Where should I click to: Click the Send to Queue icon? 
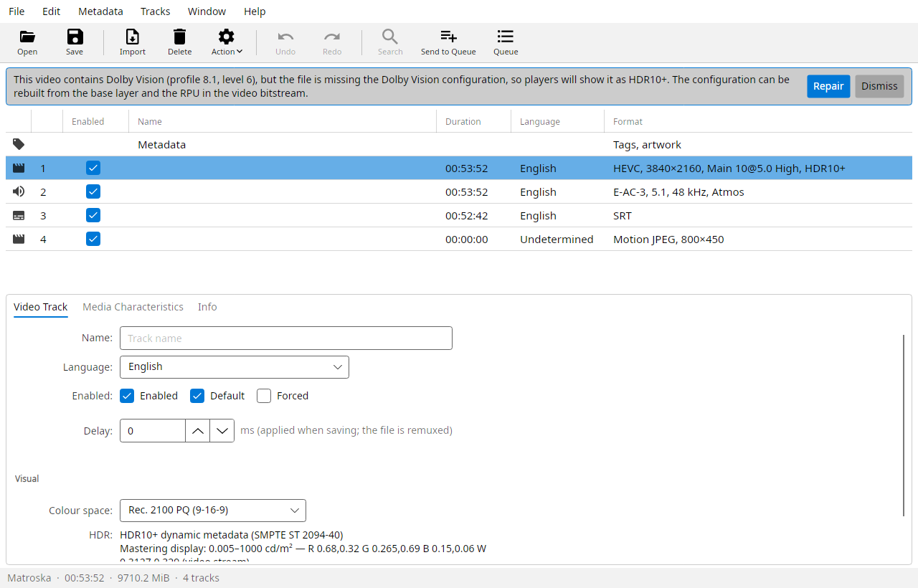(448, 37)
